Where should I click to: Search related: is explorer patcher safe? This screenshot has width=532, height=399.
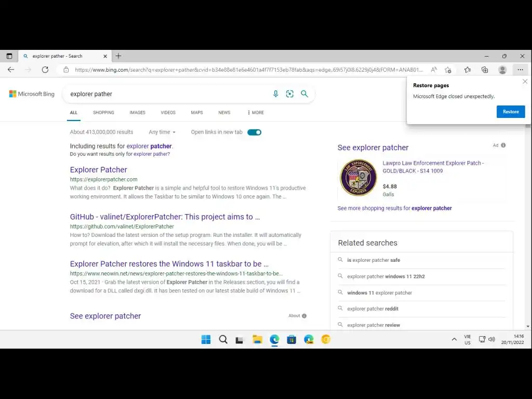click(374, 260)
